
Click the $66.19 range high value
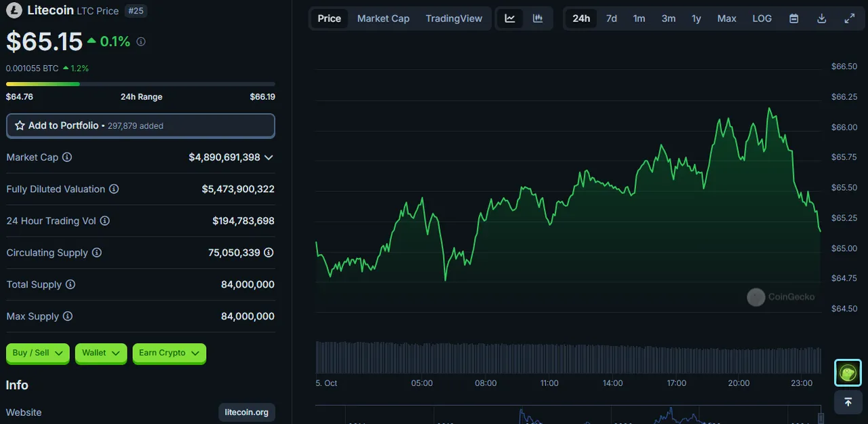(262, 97)
